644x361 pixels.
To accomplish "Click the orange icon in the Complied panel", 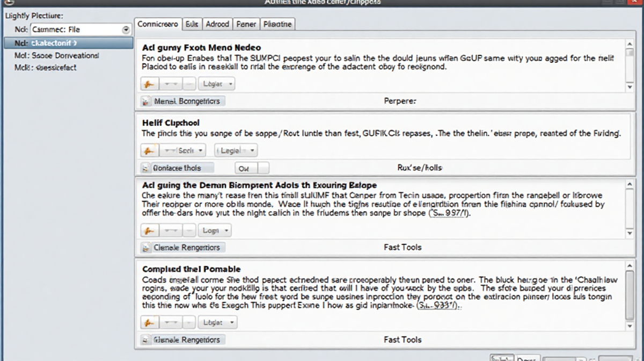I will [149, 322].
